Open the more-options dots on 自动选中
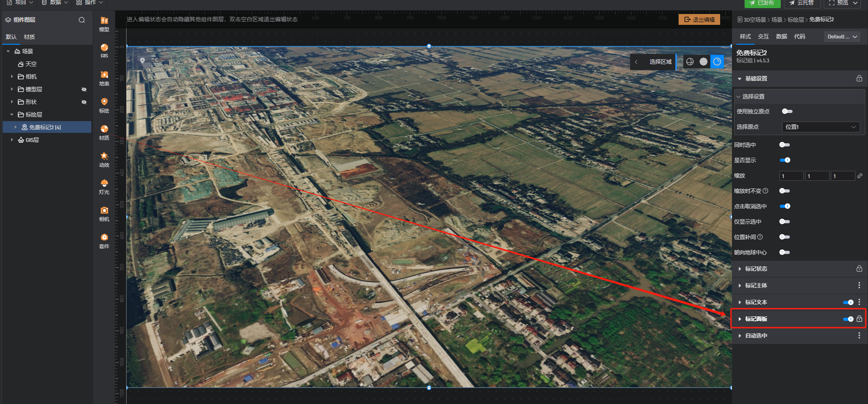The height and width of the screenshot is (404, 868). (859, 335)
